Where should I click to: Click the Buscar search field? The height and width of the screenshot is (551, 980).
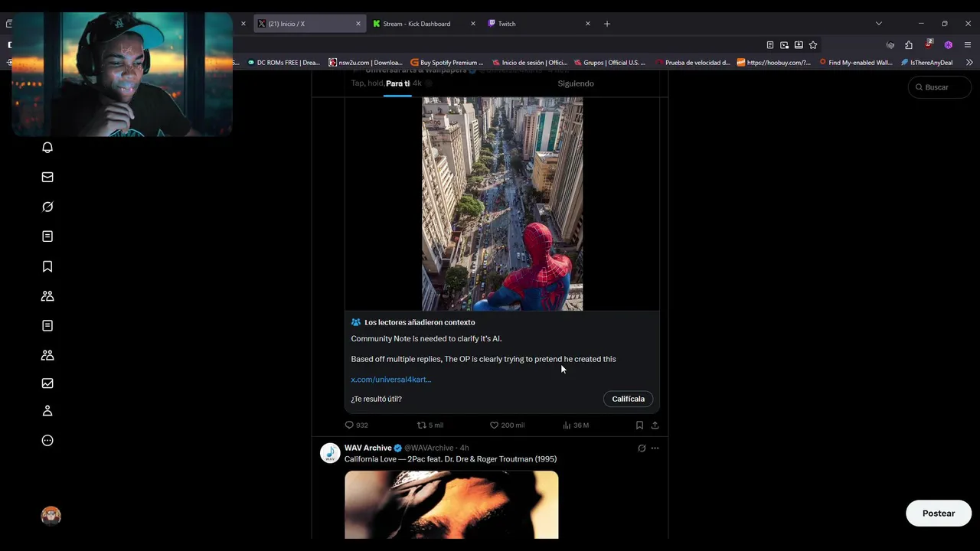pyautogui.click(x=939, y=87)
